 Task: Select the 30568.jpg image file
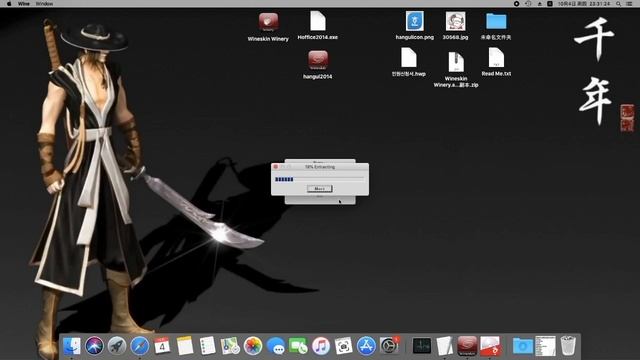click(x=456, y=21)
